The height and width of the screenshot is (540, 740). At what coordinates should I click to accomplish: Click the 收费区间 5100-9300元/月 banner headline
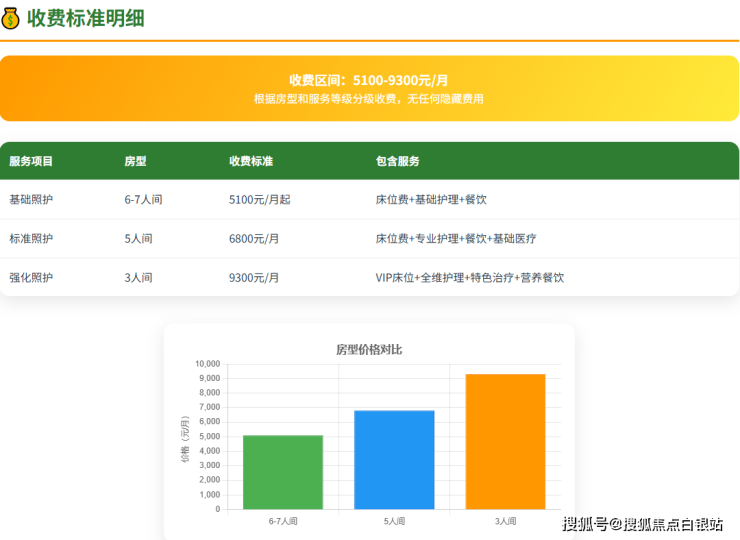(x=369, y=80)
